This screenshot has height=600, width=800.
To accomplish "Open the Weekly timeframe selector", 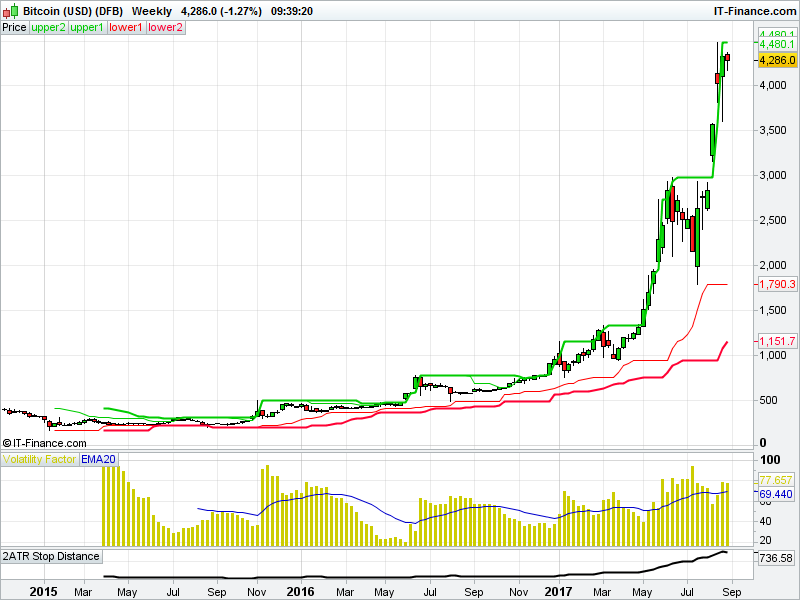I will (153, 9).
